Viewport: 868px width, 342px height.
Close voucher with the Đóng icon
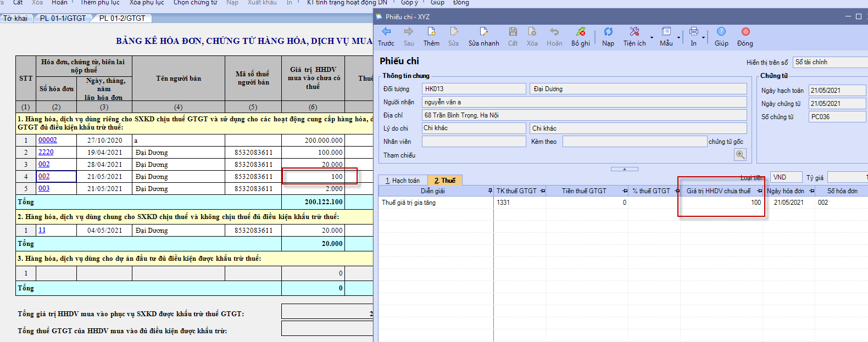(745, 32)
